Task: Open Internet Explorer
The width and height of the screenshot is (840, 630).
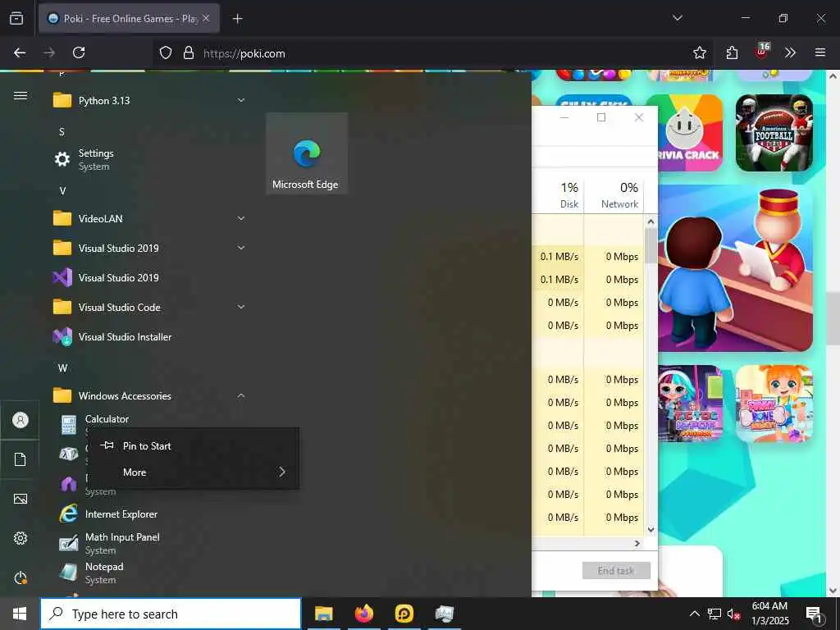Action: point(150,514)
